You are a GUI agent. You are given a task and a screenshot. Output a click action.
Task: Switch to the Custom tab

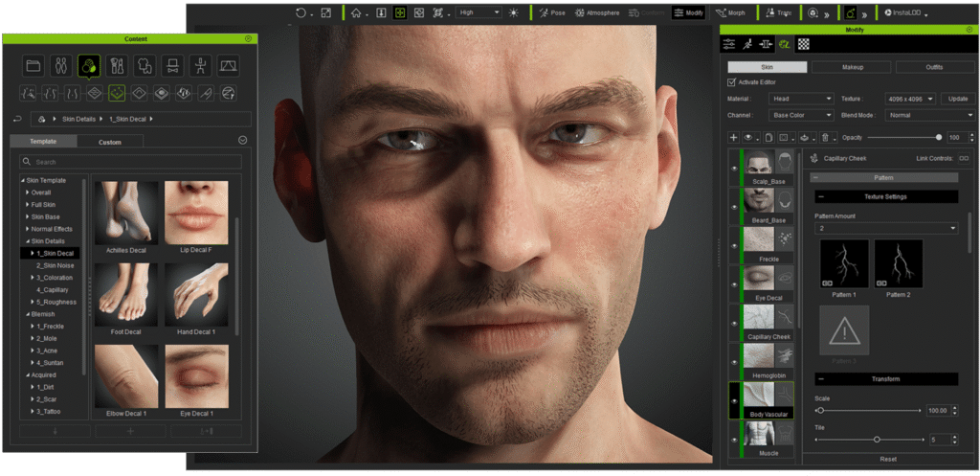coord(110,142)
